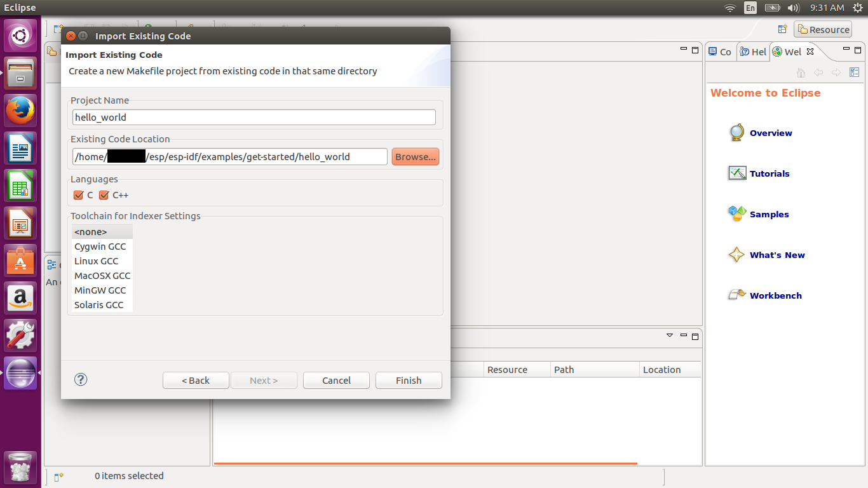Minimize the bottom problems panel
This screenshot has height=488, width=868.
click(684, 335)
